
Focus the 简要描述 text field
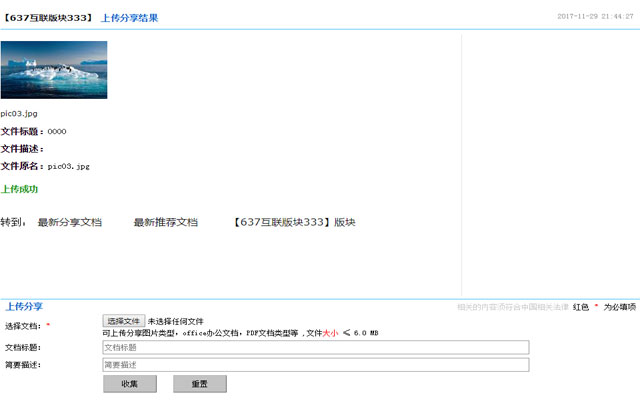[315, 365]
